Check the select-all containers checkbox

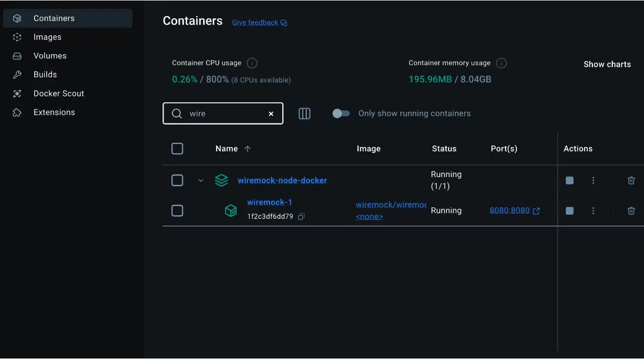click(177, 148)
